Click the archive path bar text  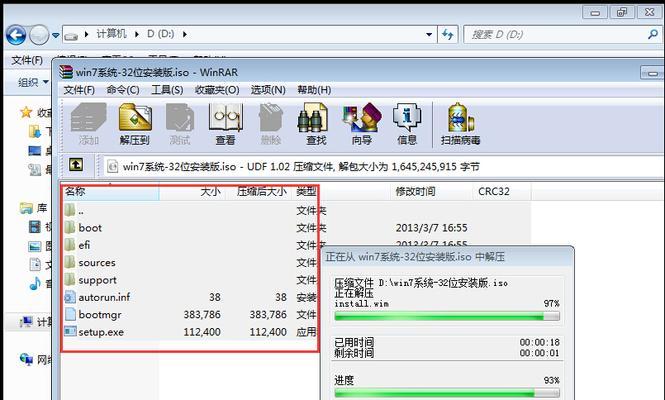[x=301, y=167]
